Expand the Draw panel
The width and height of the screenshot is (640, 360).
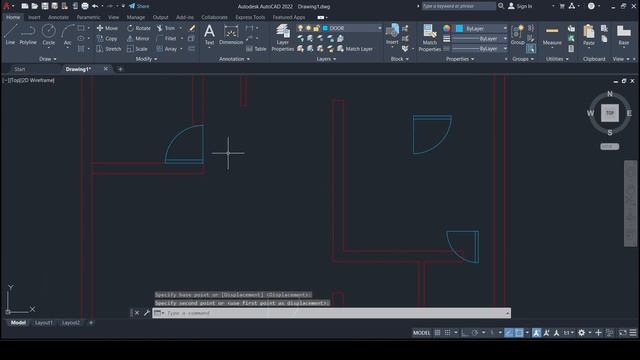pos(48,59)
